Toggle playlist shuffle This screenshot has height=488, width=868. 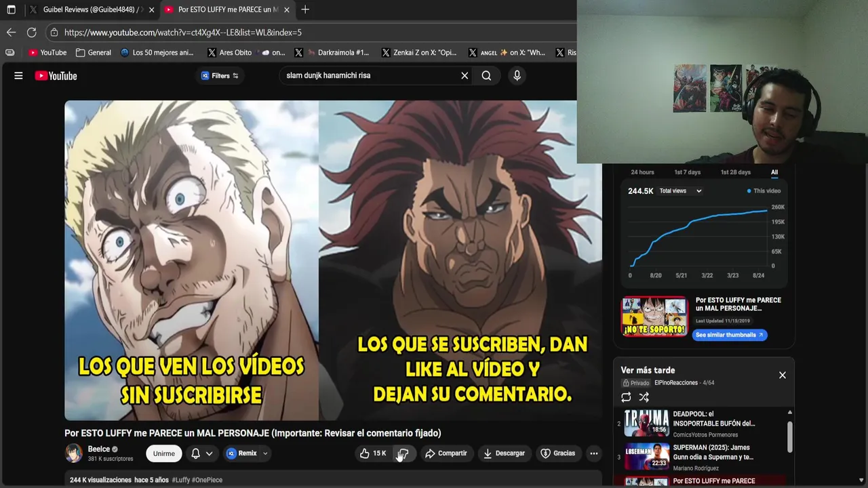point(644,397)
